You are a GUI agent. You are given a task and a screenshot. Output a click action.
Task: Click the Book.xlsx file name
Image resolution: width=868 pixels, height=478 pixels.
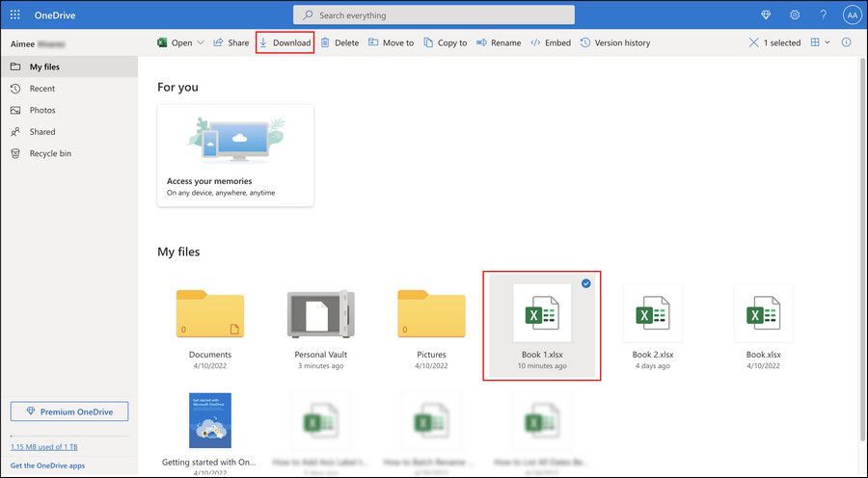(x=764, y=355)
